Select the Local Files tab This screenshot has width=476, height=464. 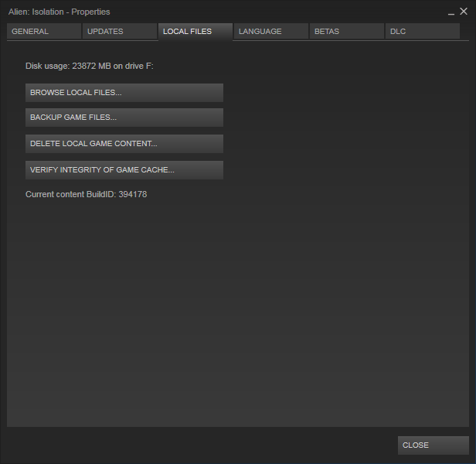pos(195,32)
